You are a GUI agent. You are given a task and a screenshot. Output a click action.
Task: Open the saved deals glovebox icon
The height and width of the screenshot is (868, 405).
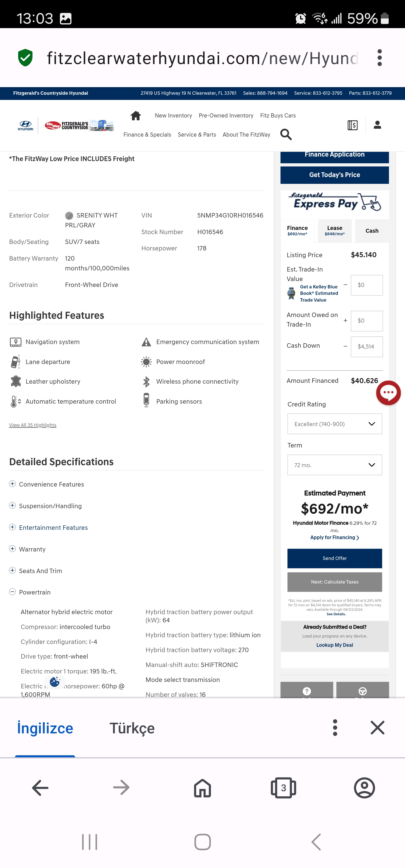coord(352,125)
